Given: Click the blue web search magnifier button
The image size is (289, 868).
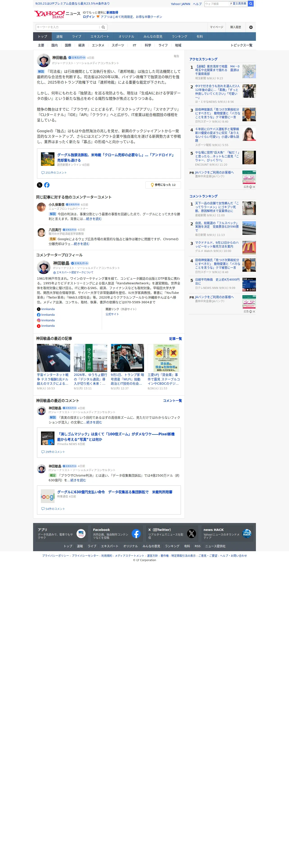Looking at the screenshot, I should pos(251,4).
